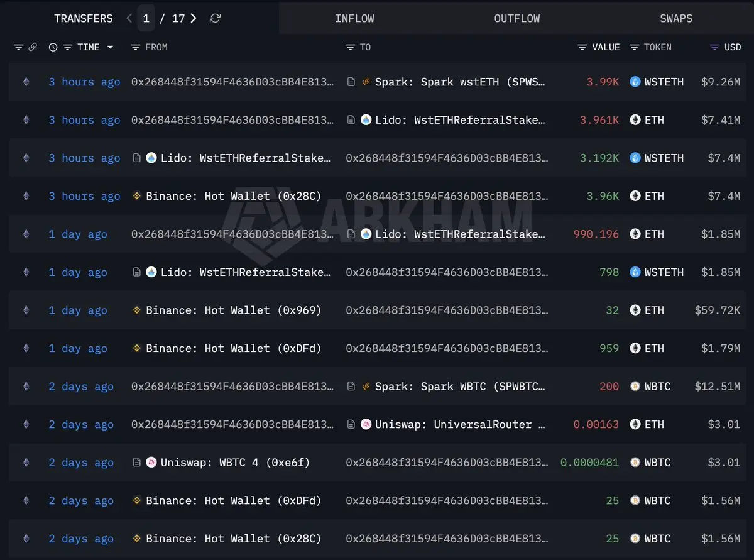Click Uniswap logo beside WBTC 4 (0xe6f)
754x560 pixels.
tap(151, 463)
